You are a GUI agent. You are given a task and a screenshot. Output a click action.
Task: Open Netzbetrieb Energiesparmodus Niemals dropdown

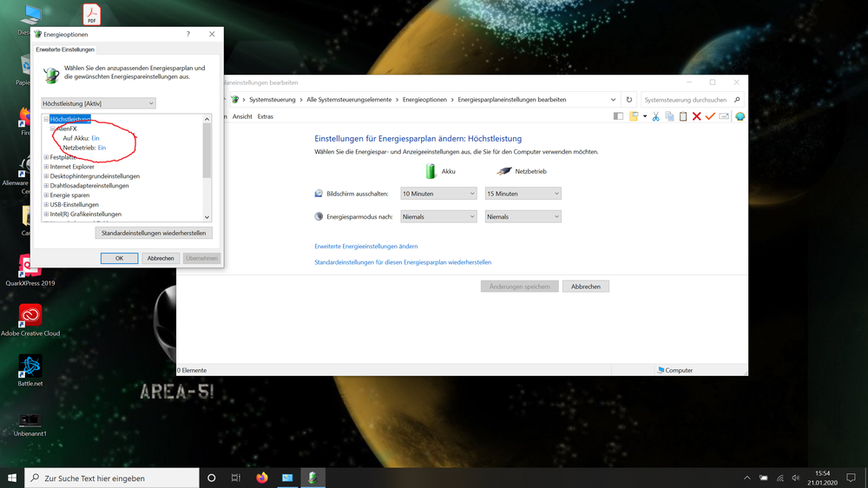click(x=523, y=216)
